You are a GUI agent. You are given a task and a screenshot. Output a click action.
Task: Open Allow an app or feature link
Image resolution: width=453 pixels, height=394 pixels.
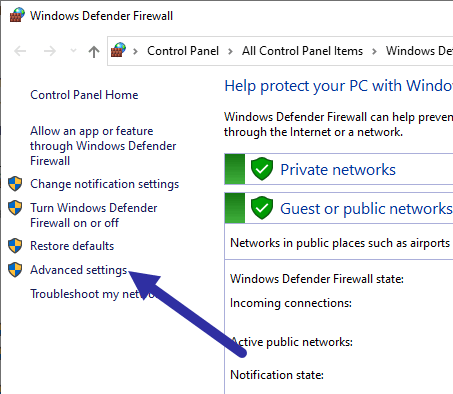103,146
